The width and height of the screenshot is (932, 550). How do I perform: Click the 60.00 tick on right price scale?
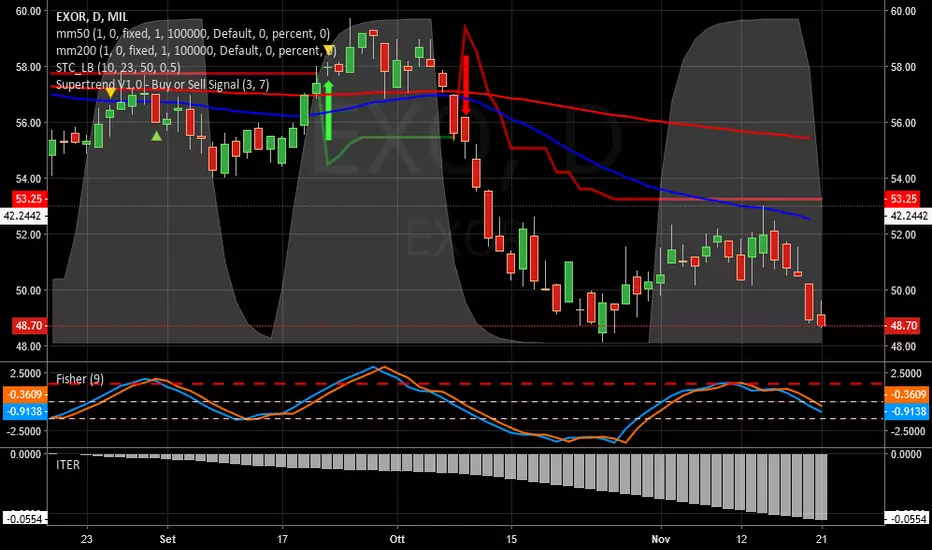[x=903, y=11]
